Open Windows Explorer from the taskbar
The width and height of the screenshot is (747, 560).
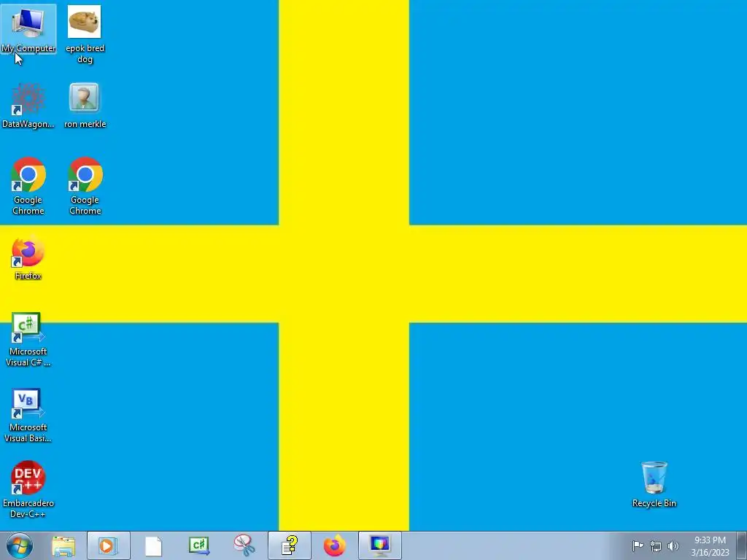click(x=63, y=545)
